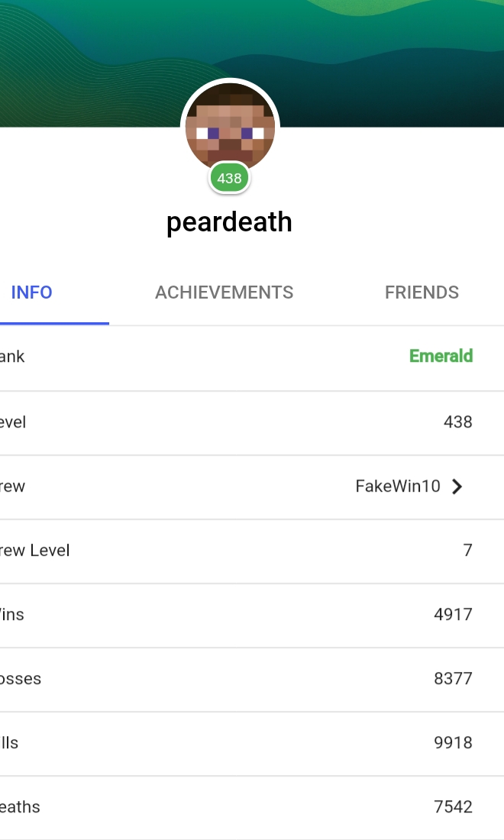Click the Crew row label
Image resolution: width=504 pixels, height=840 pixels.
click(x=12, y=486)
